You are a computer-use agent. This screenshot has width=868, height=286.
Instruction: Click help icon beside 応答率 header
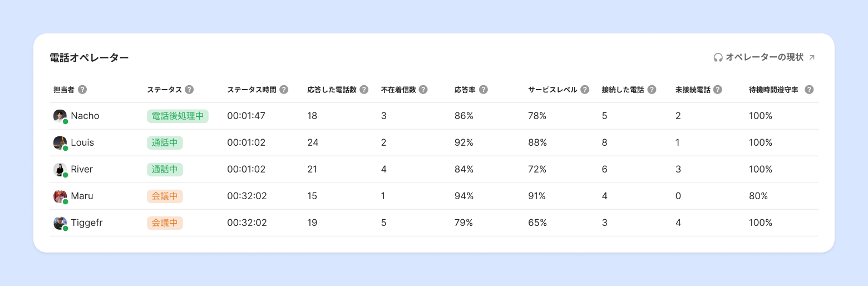tap(483, 90)
